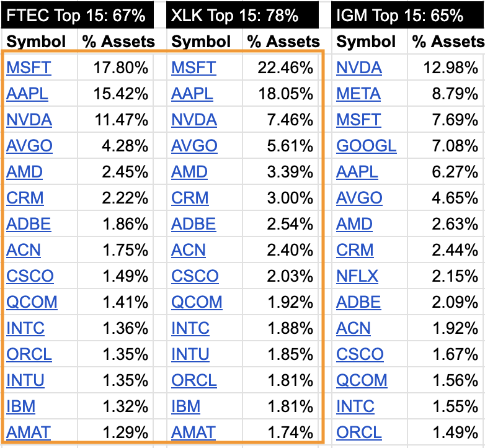Screen dimensions: 485x448
Task: Click the CRM link under IGM
Action: coord(355,249)
